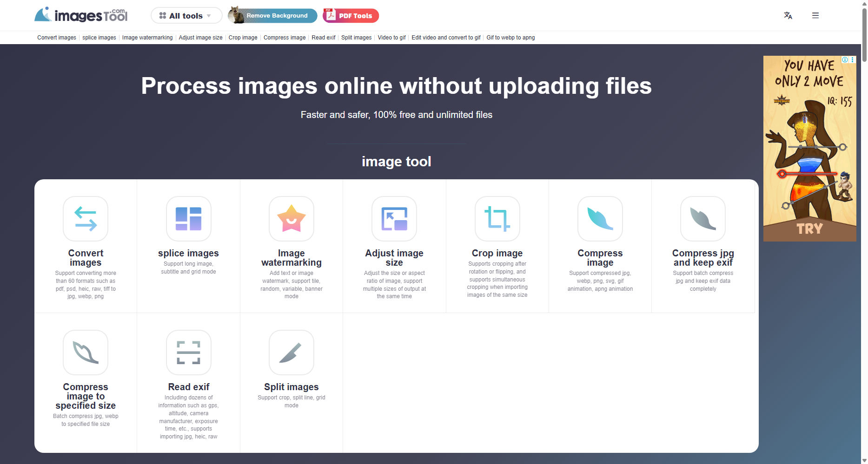Screen dimensions: 868x464
Task: Click the splice images card title
Action: 188,253
